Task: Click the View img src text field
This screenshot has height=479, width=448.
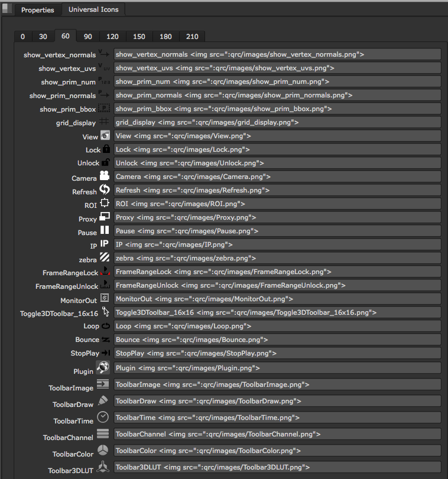Action: point(277,136)
